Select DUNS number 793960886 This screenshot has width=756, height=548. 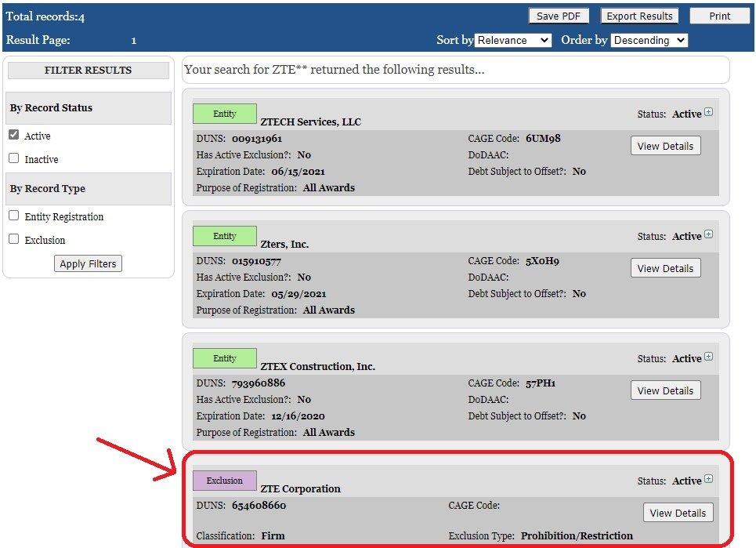[259, 383]
